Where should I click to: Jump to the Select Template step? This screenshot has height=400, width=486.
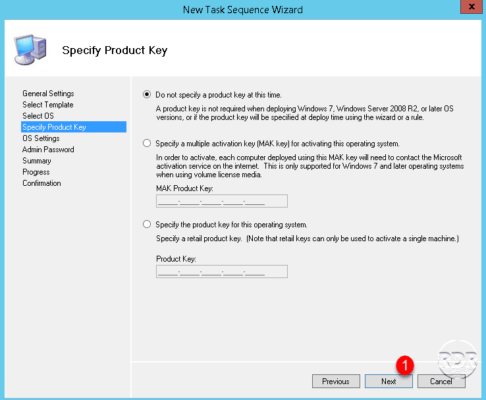(x=48, y=105)
